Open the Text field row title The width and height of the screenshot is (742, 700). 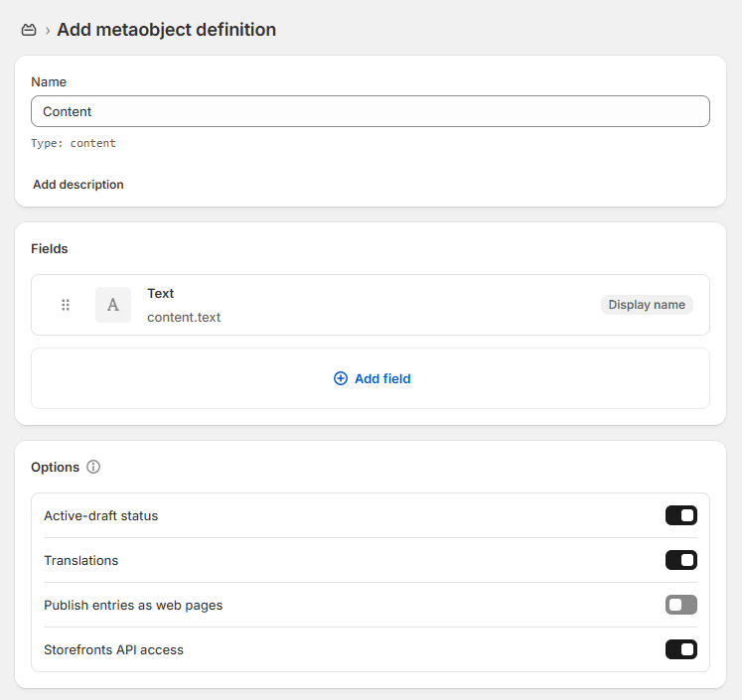161,294
